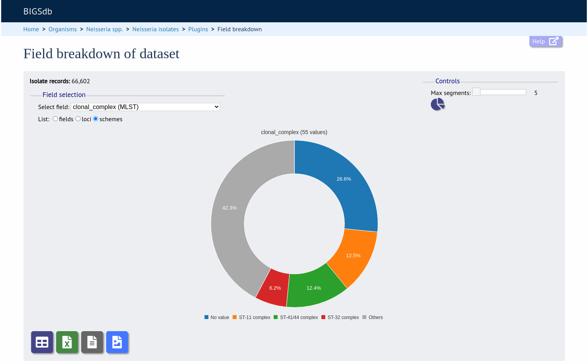This screenshot has height=364, width=588.
Task: Toggle ST-11 complex orange legend marker
Action: coord(235,317)
